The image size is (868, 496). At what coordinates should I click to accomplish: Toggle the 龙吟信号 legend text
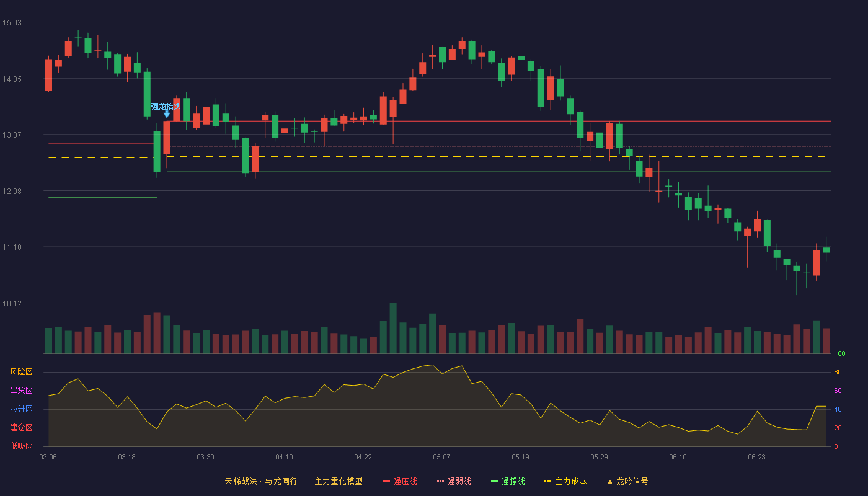tap(632, 481)
